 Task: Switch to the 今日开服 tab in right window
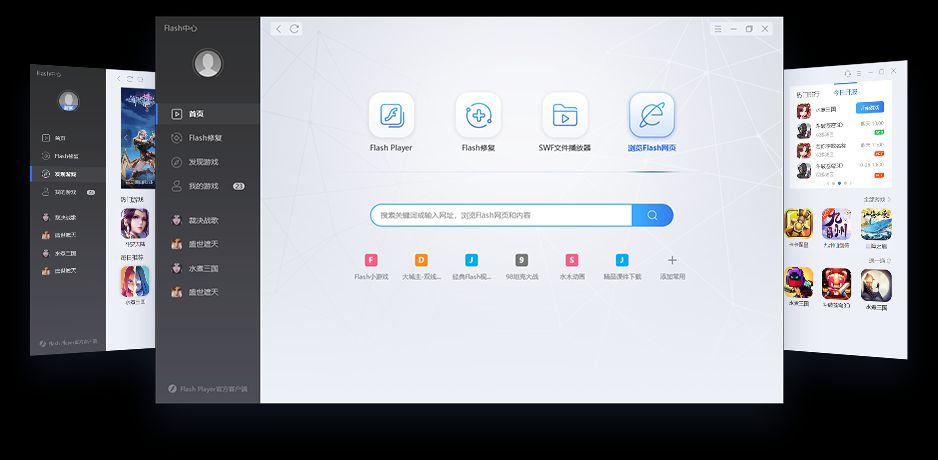(x=845, y=92)
